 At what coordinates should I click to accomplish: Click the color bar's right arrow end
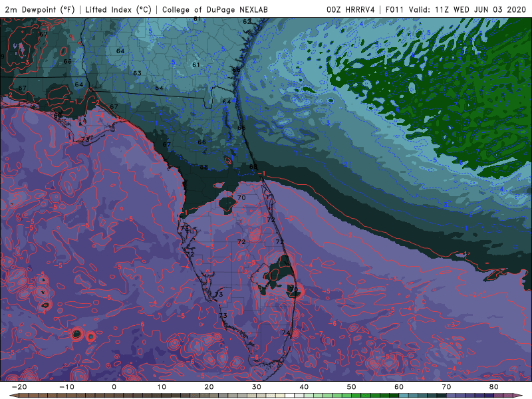click(519, 396)
